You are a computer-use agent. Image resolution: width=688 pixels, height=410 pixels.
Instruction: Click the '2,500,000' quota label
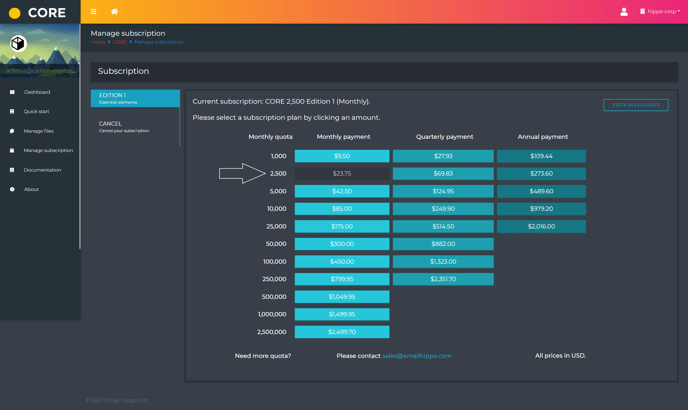[272, 331]
